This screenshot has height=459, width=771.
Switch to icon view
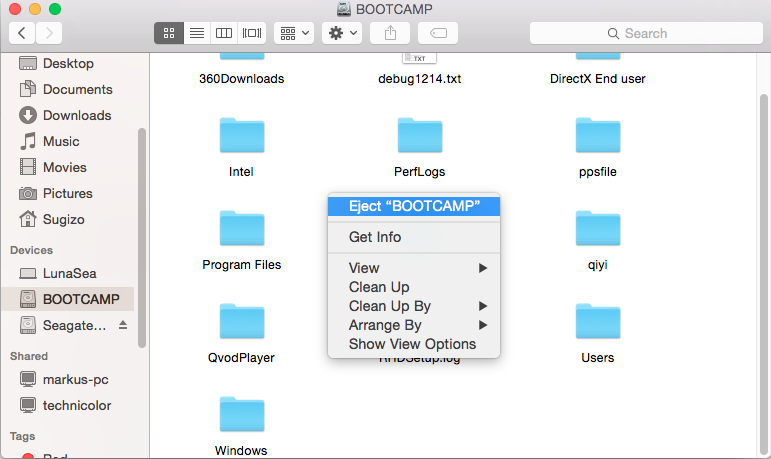(169, 33)
